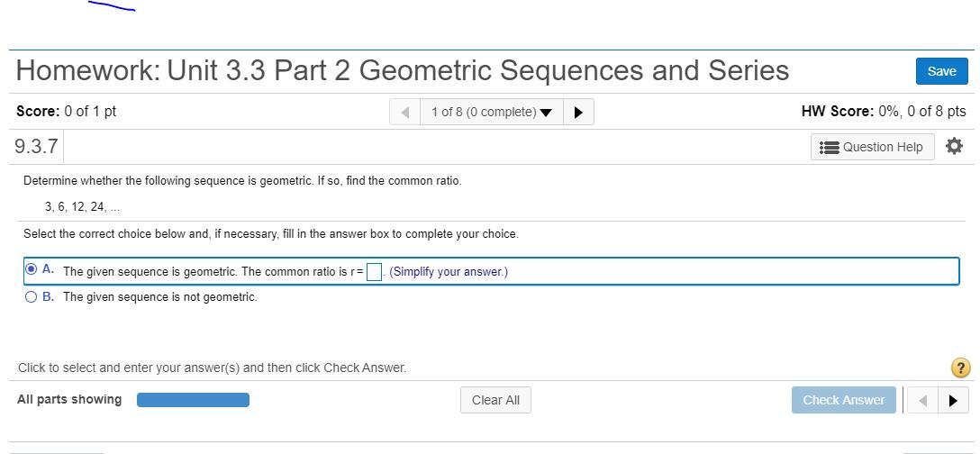Select option B radio button
The image size is (980, 454).
click(x=32, y=296)
